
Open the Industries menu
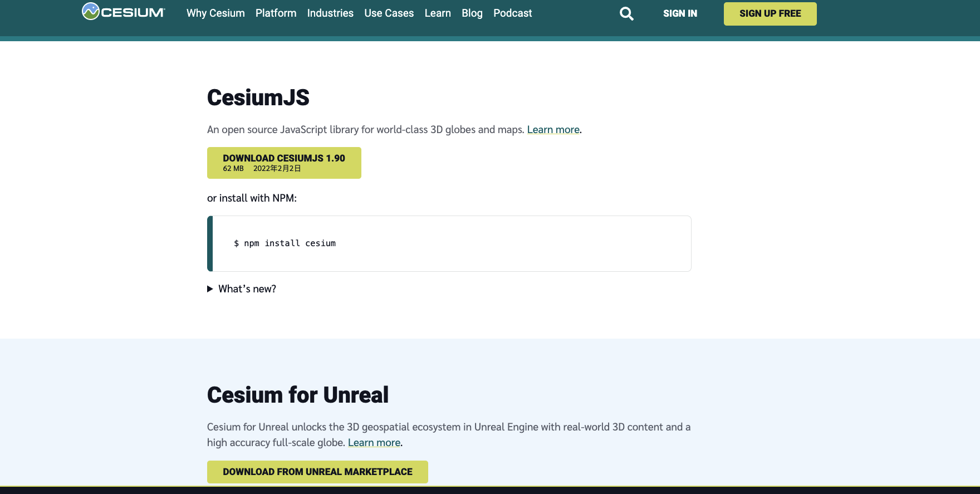[330, 13]
